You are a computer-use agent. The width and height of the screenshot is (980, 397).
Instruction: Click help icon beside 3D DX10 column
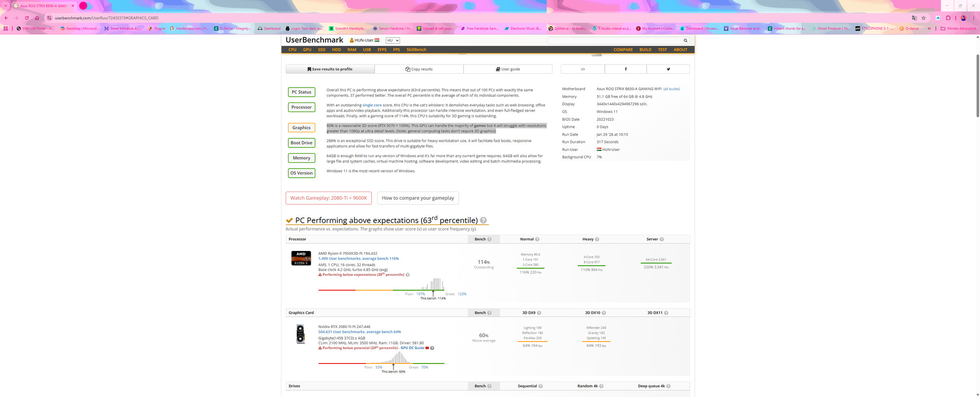603,313
